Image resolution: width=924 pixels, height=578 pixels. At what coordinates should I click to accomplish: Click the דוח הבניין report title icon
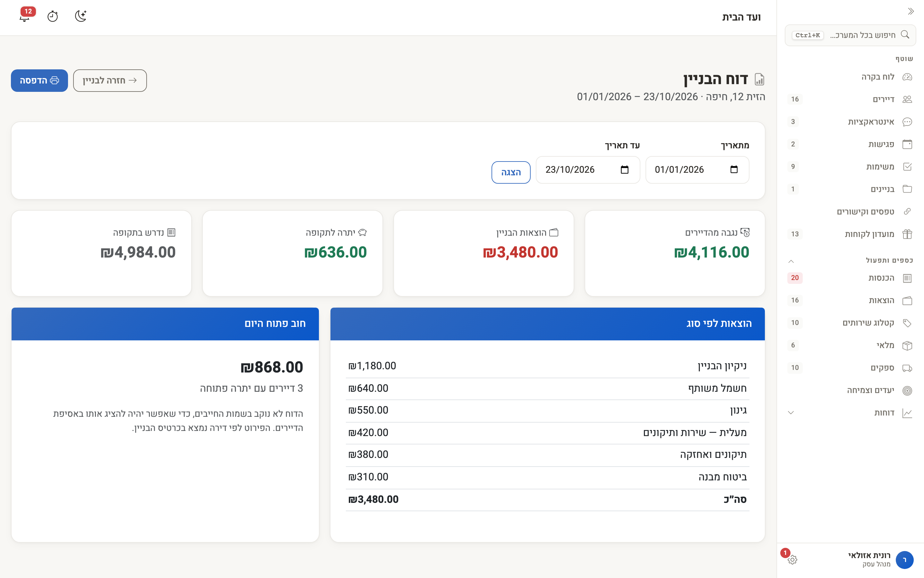point(759,79)
